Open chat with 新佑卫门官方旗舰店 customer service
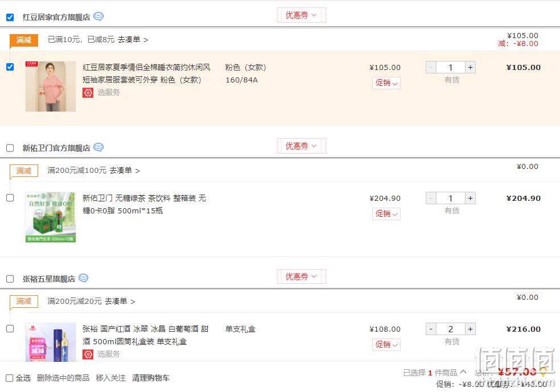560x392 pixels. (98, 147)
